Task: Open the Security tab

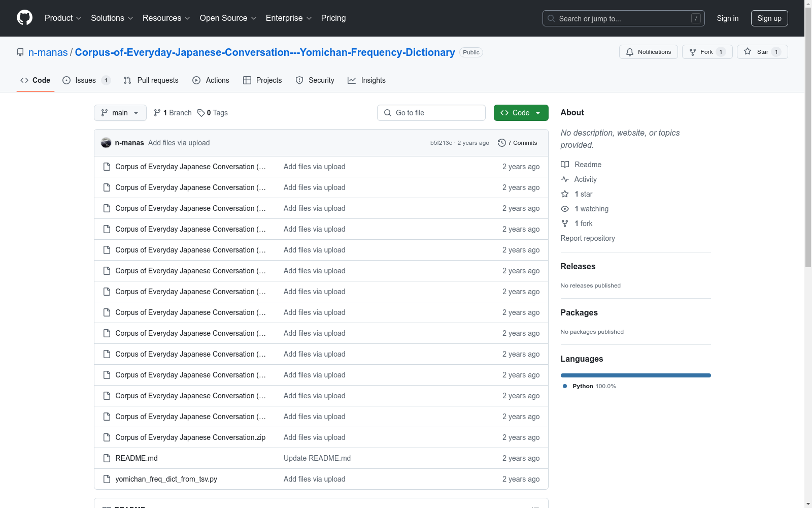Action: click(315, 80)
